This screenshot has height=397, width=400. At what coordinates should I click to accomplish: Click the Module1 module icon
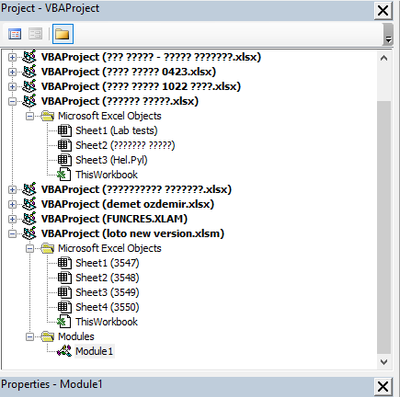(x=64, y=351)
